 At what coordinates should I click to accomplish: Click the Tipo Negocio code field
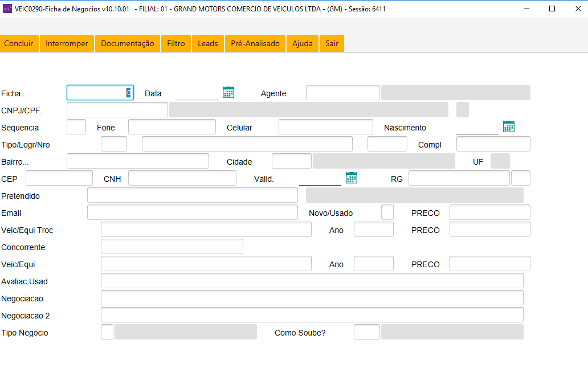coord(107,332)
